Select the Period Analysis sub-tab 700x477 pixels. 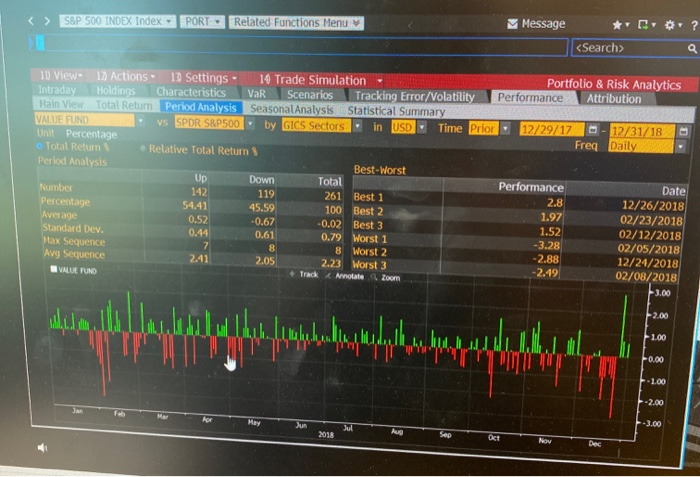[200, 107]
